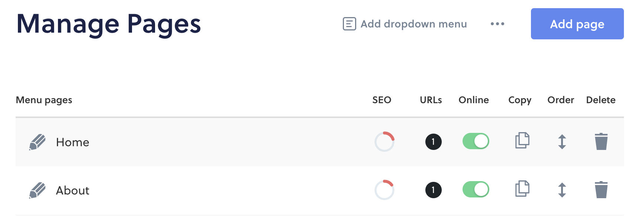Delete the Home page with trash icon
The width and height of the screenshot is (644, 216).
(x=601, y=141)
